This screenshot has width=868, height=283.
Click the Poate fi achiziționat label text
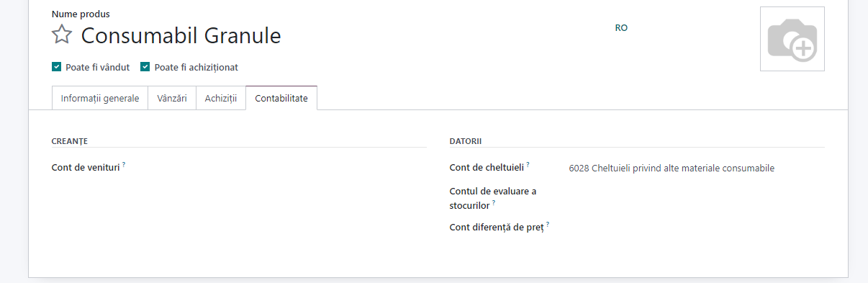196,67
